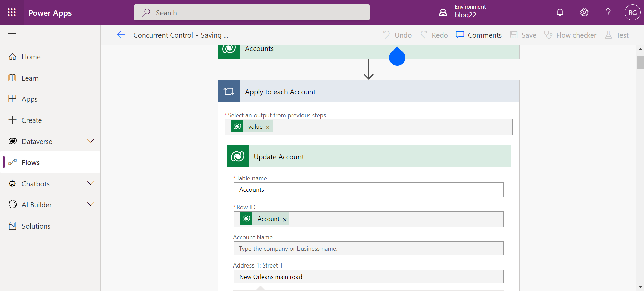Open Solutions in the sidebar
Image resolution: width=644 pixels, height=291 pixels.
point(50,226)
